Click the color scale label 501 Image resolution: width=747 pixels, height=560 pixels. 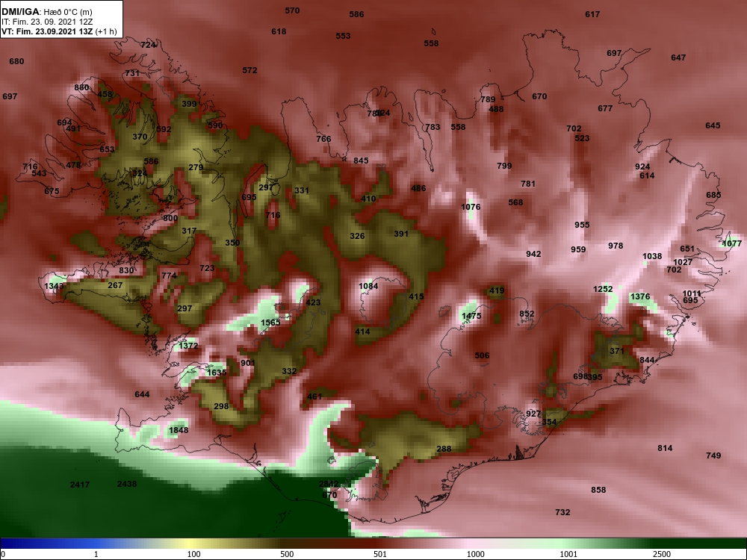tap(380, 554)
